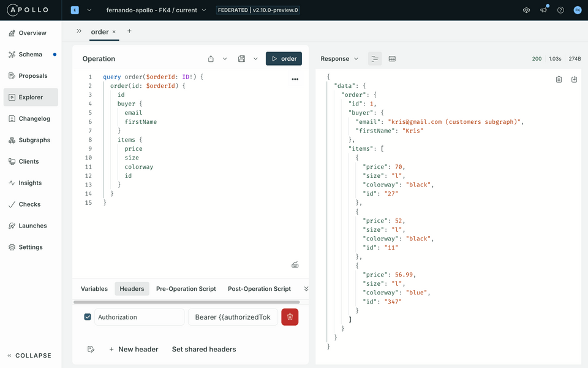This screenshot has width=588, height=368.
Task: Edit the Bearer token value field
Action: (233, 317)
